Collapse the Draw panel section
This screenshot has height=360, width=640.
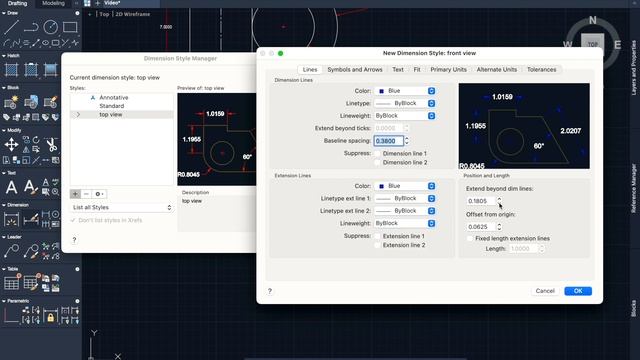[4, 13]
